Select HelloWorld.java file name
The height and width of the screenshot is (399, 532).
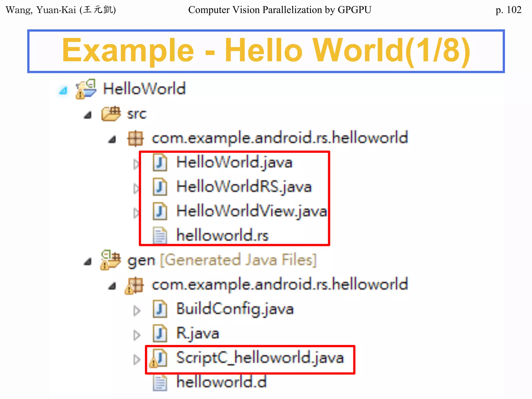235,162
